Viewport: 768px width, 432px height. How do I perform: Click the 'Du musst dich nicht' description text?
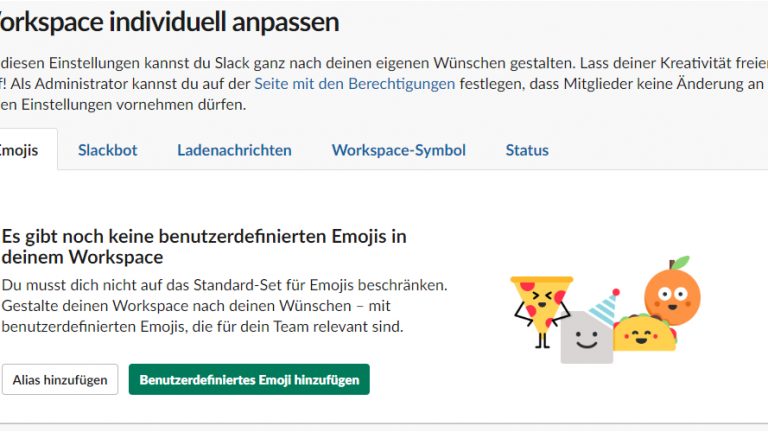click(224, 285)
